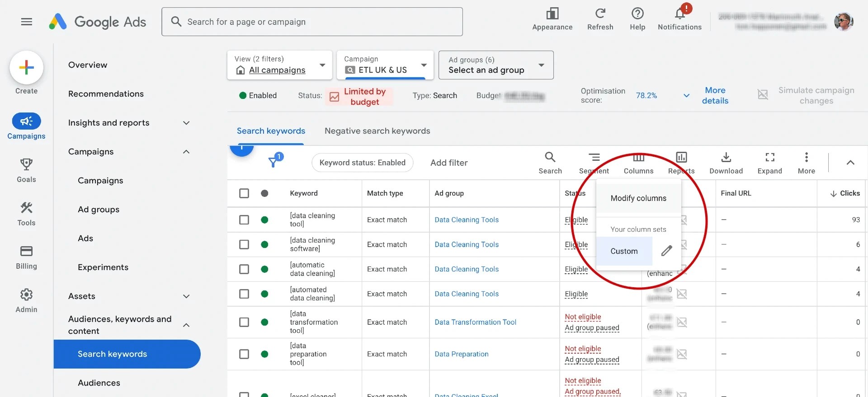The height and width of the screenshot is (397, 868).
Task: Go to Overview in the sidebar
Action: pyautogui.click(x=88, y=65)
